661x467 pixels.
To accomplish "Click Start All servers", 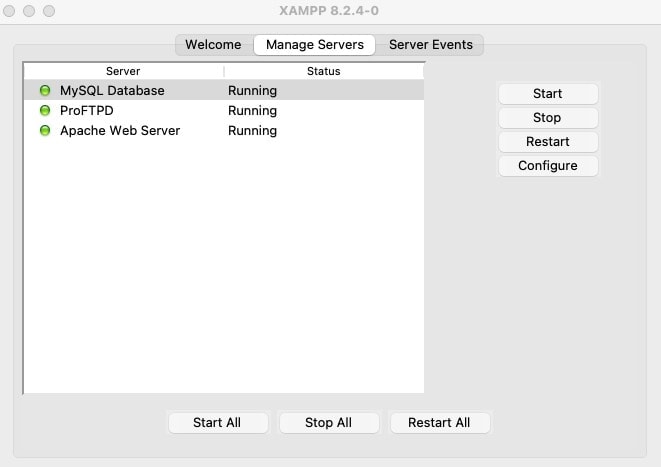I will point(218,423).
